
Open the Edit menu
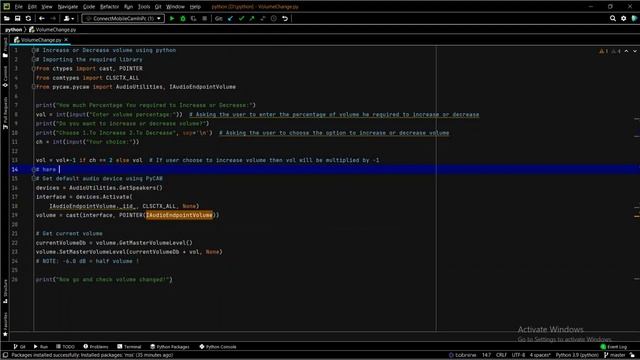click(32, 7)
